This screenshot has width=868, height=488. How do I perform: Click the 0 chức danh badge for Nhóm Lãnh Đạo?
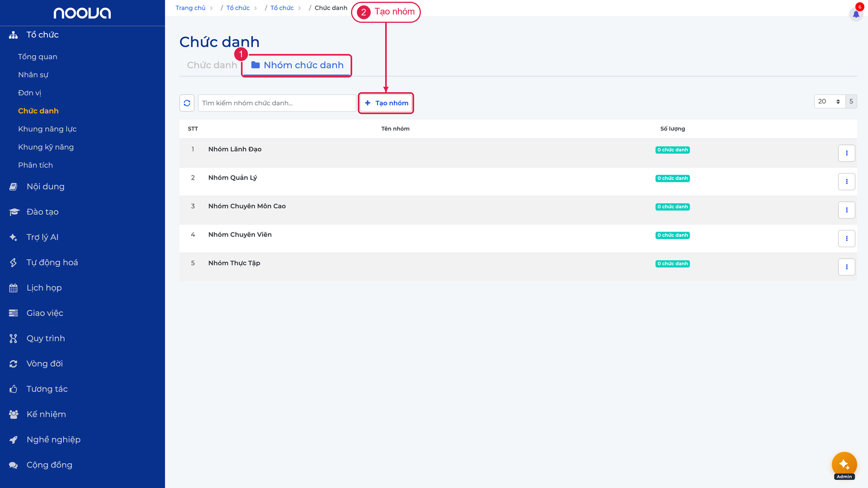(x=673, y=150)
